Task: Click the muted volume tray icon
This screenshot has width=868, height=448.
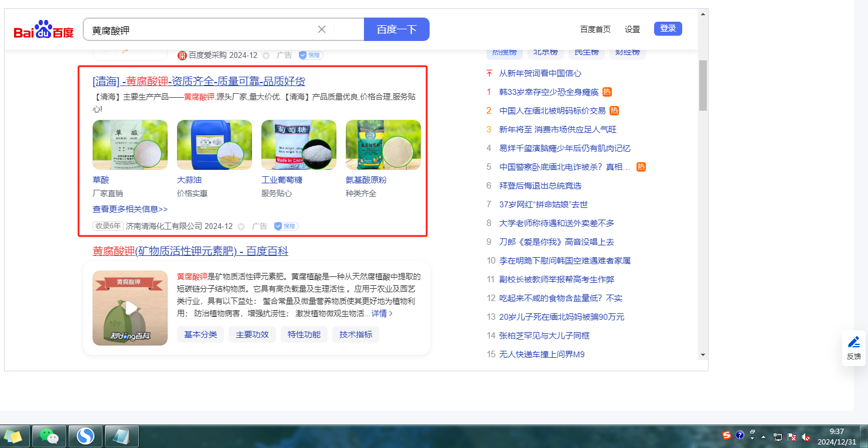Action: (806, 437)
